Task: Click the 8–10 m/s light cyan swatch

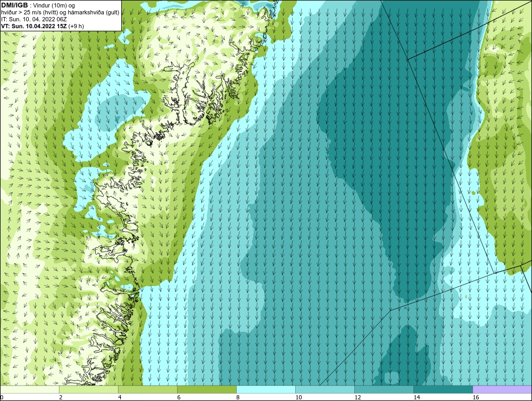Action: [266, 389]
